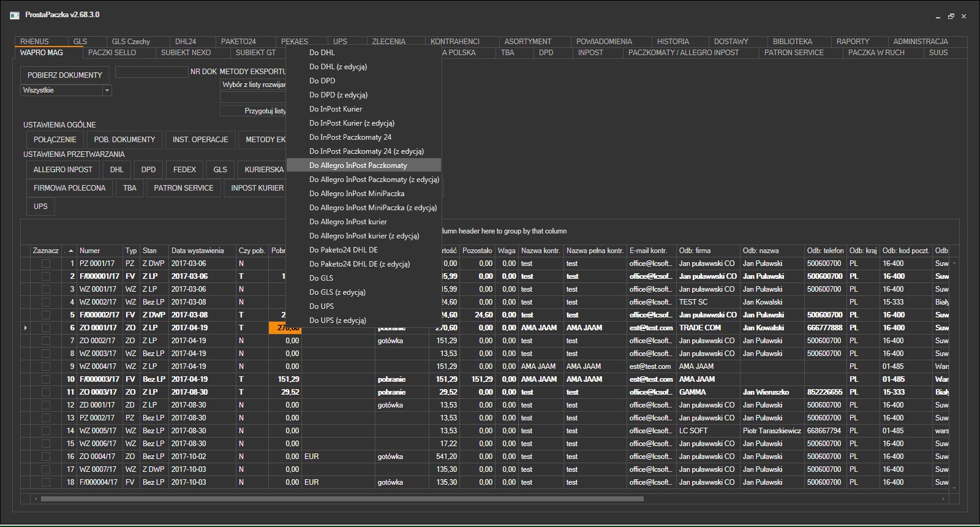Click the FEDEX processing settings button
This screenshot has width=980, height=527.
pos(185,170)
